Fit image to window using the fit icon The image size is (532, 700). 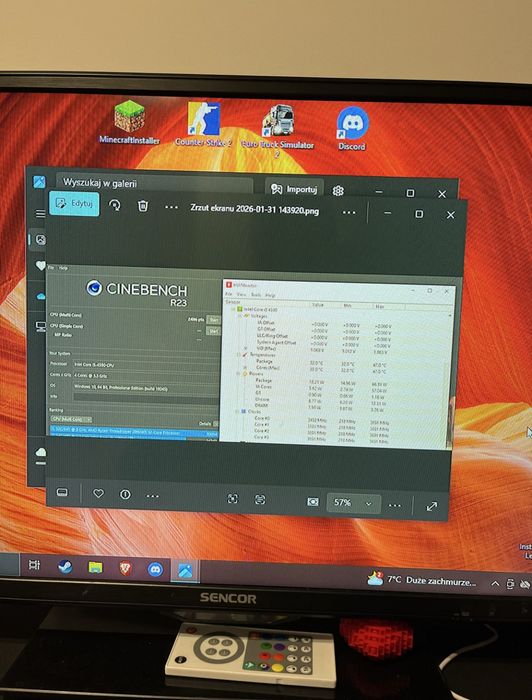tap(313, 502)
